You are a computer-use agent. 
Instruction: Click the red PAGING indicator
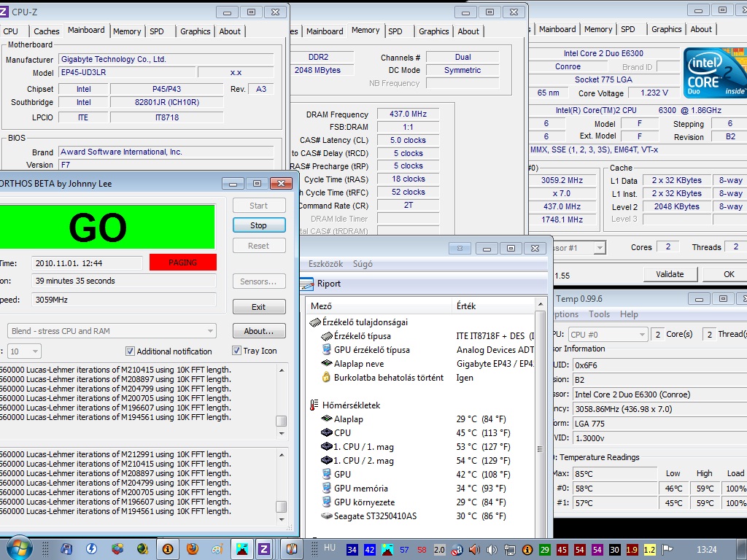tap(183, 262)
